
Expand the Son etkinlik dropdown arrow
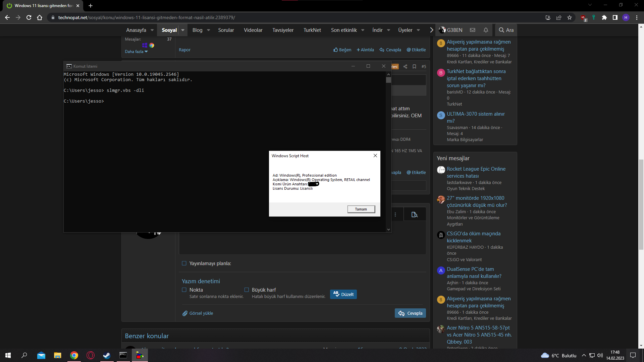[x=363, y=30]
